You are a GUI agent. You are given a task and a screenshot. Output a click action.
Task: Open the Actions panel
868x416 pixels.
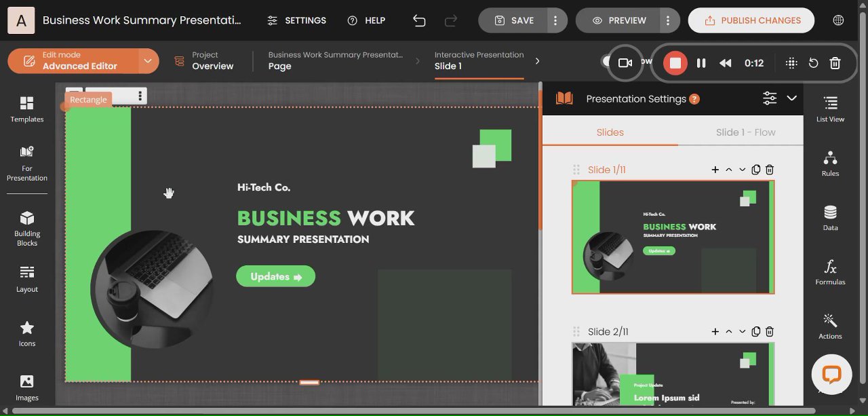830,326
